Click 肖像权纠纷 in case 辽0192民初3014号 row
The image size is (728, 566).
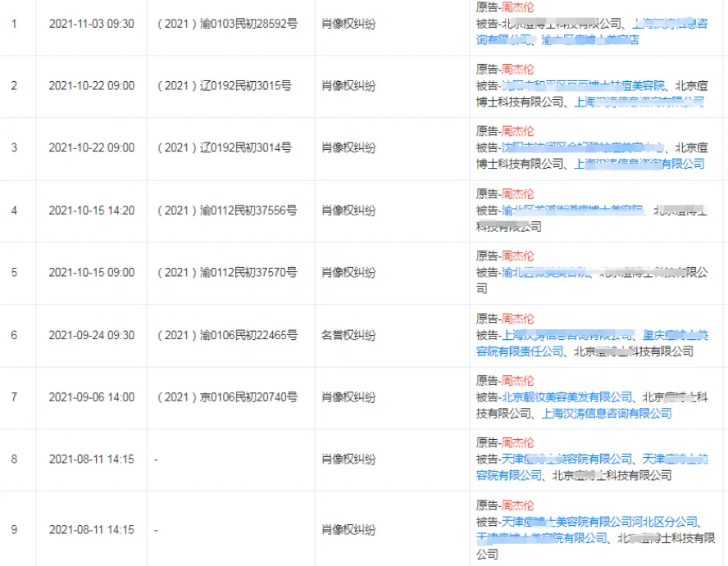tap(348, 147)
